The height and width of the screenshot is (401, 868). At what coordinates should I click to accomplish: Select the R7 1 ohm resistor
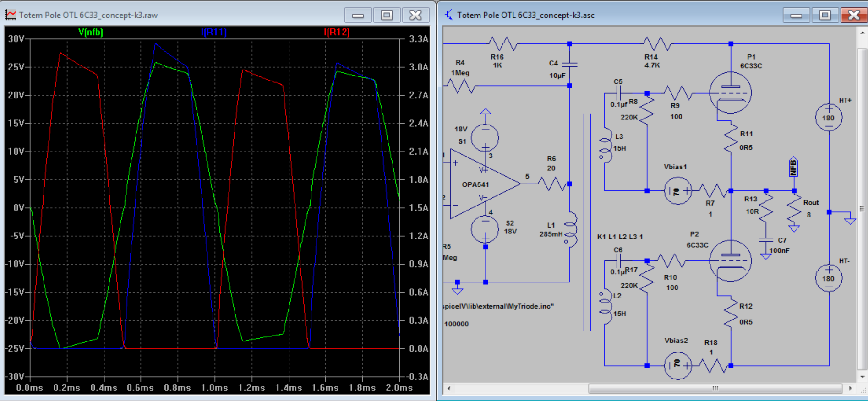pos(714,191)
